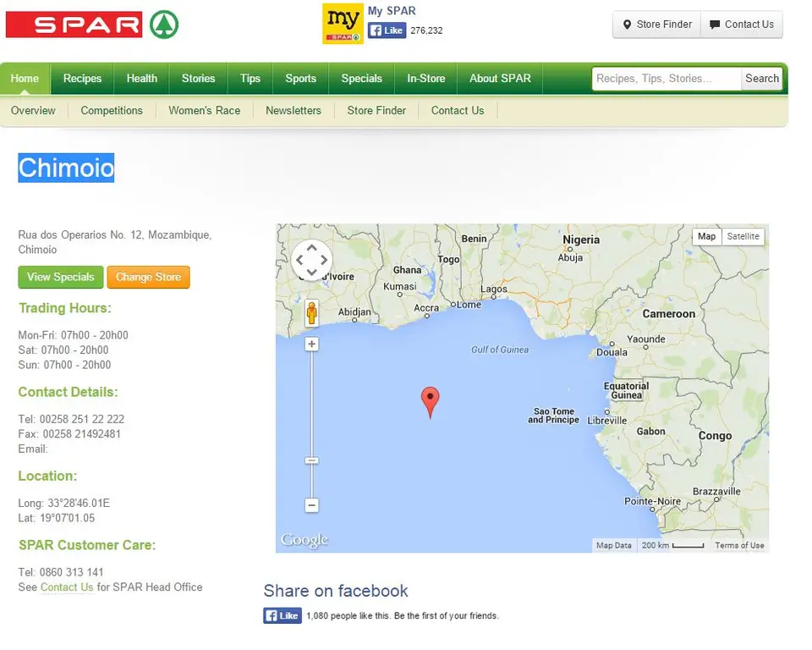Click the View Specials green button

(x=61, y=278)
